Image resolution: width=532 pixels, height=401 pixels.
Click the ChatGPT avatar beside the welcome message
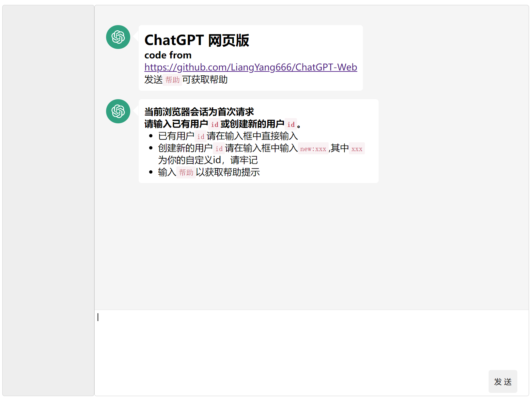(x=118, y=37)
